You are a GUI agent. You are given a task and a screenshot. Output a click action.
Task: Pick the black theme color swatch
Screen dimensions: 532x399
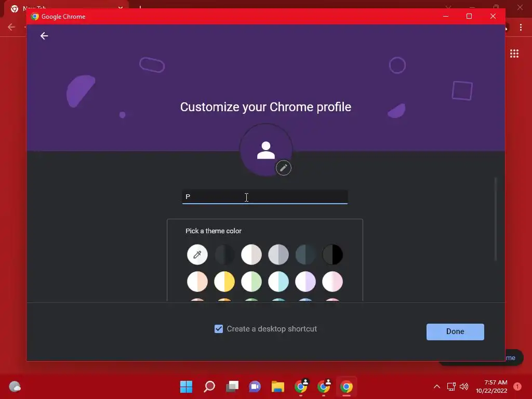tap(332, 254)
